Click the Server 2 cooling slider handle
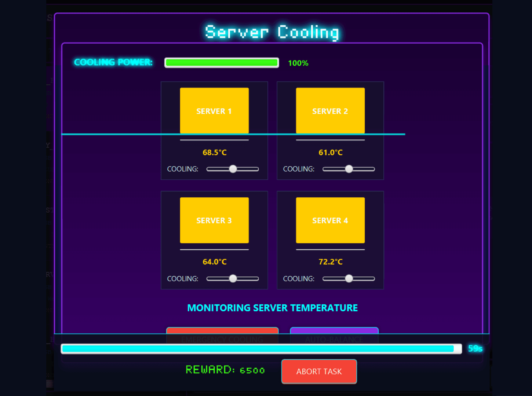Screen dimensions: 532x396 point(349,169)
